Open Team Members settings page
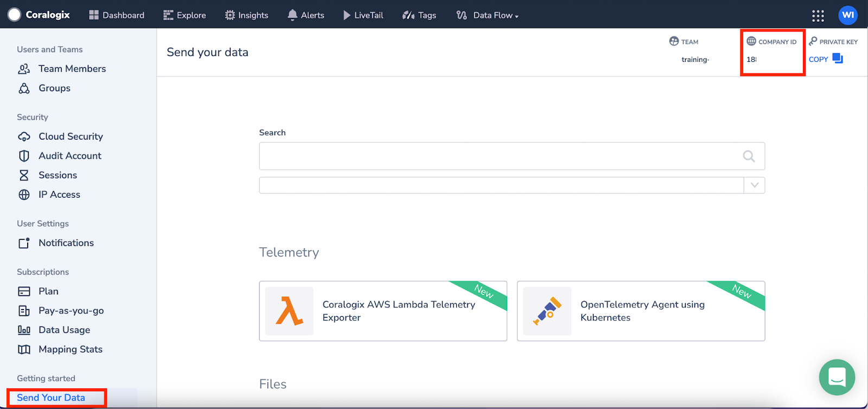 tap(72, 69)
